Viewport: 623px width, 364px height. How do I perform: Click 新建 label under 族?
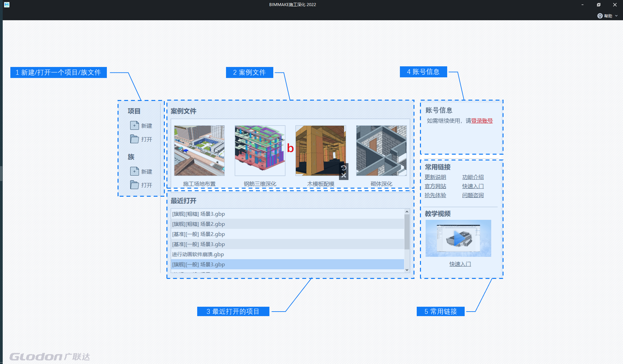[146, 171]
